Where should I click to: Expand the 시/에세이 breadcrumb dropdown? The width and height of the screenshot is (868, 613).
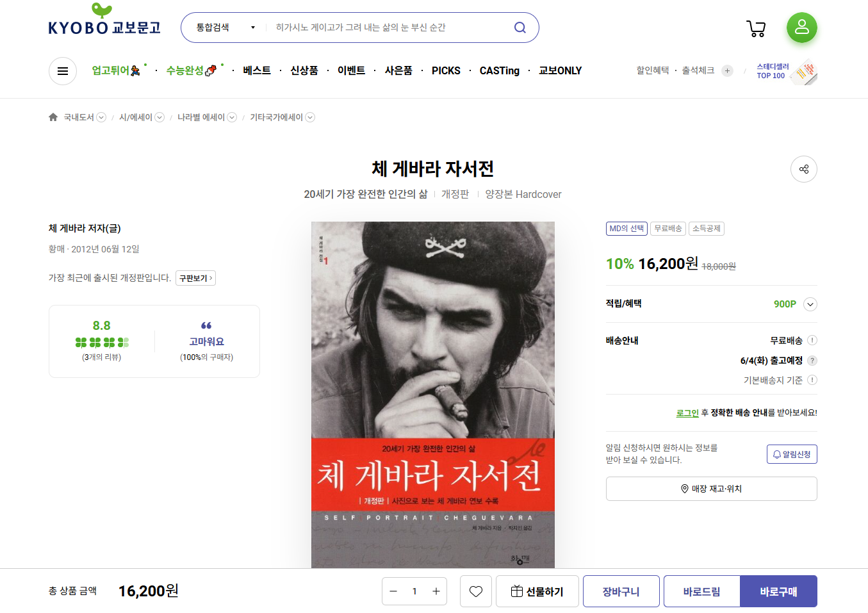[x=160, y=117]
